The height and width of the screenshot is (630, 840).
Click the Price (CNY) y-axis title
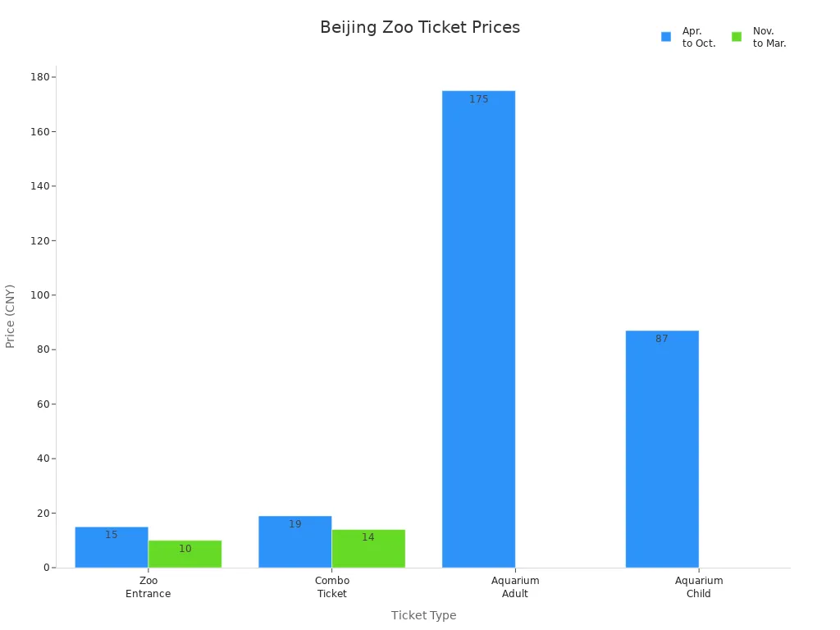[x=11, y=316]
